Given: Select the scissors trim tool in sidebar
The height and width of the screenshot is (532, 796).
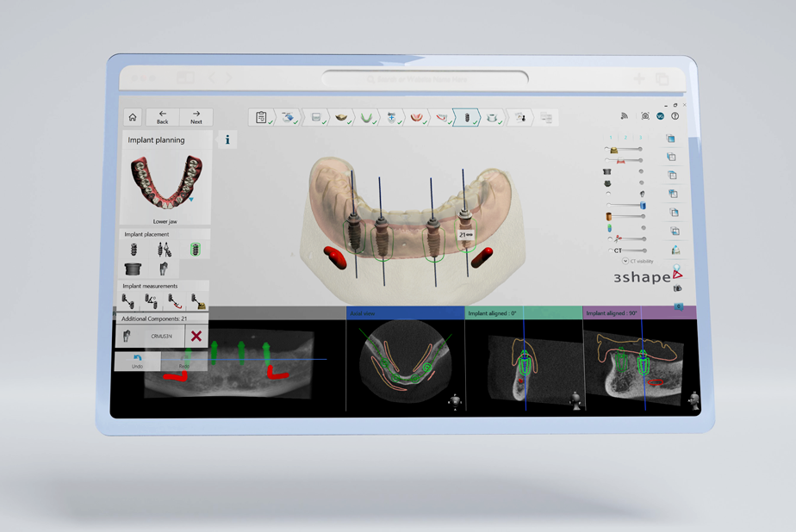Looking at the screenshot, I should [618, 238].
